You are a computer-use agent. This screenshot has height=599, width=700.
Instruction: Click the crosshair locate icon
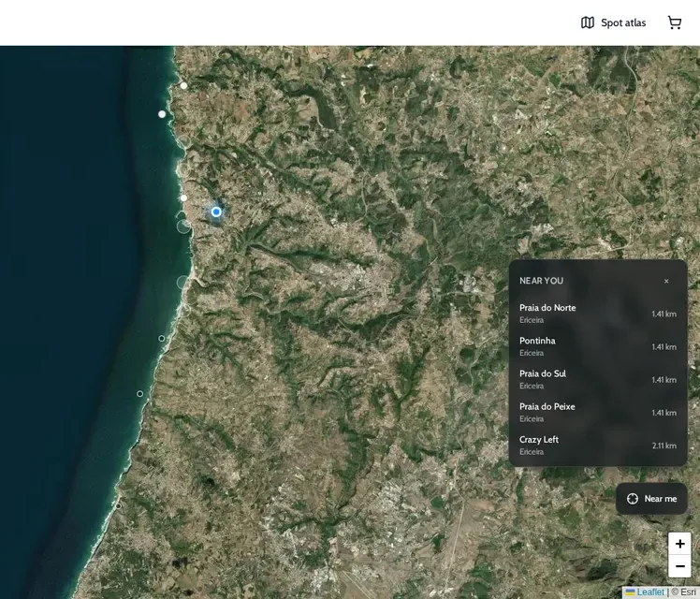click(632, 499)
